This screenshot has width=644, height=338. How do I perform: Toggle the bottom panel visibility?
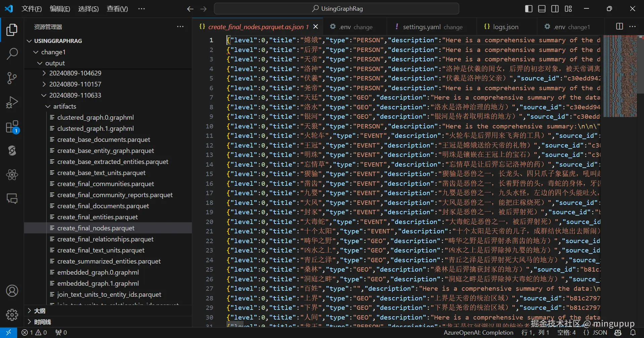(542, 9)
